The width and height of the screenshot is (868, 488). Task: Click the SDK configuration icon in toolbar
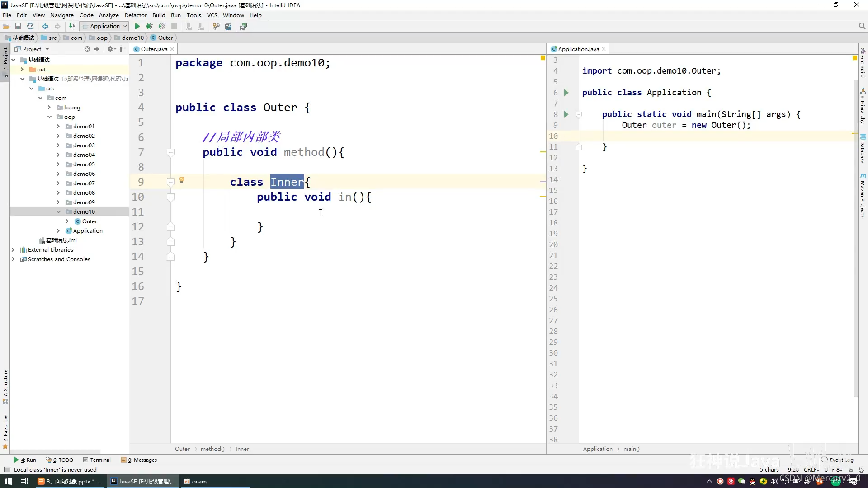pos(243,26)
